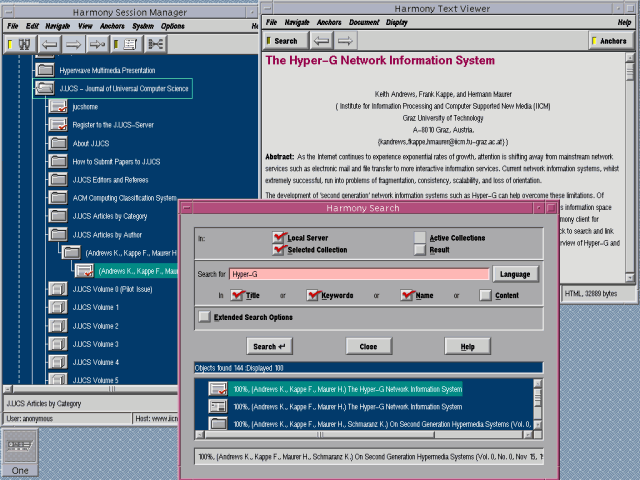Click Close in Harmony Search dialog
Viewport: 640px width, 480px height.
coord(369,347)
